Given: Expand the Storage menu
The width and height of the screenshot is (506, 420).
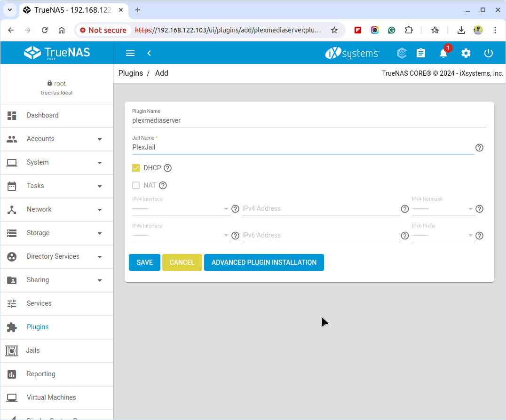Looking at the screenshot, I should (x=57, y=233).
